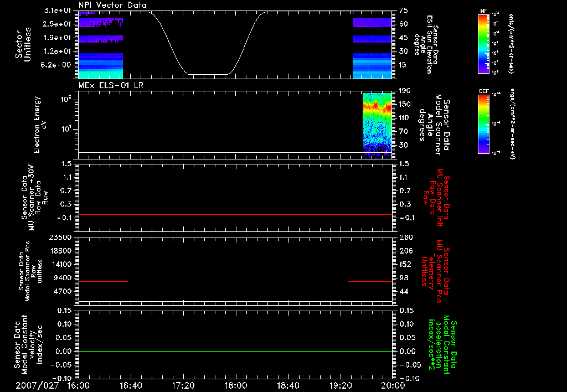567x392 pixels.
Task: Click the 16:00 time axis label
Action: 79,385
